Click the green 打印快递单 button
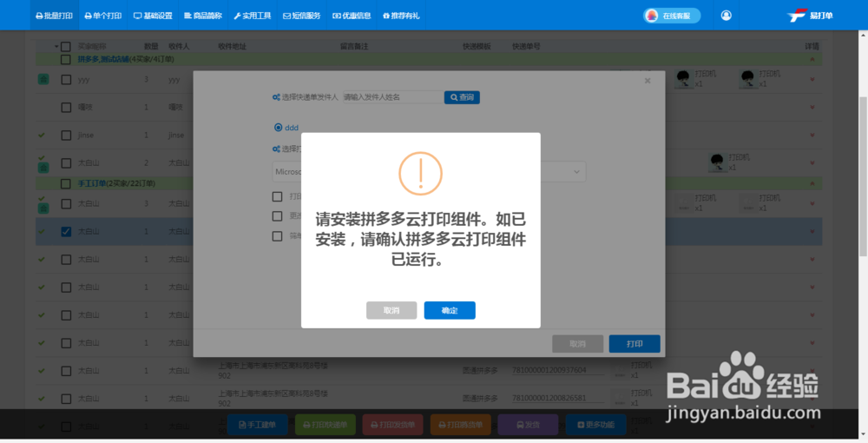Viewport: 868px width, 443px height. (325, 425)
